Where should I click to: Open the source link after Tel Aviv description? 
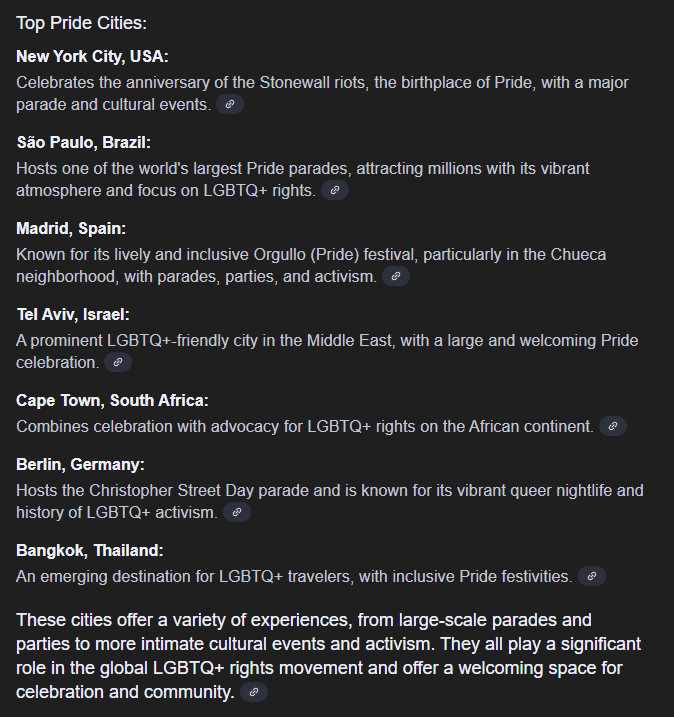tap(118, 362)
